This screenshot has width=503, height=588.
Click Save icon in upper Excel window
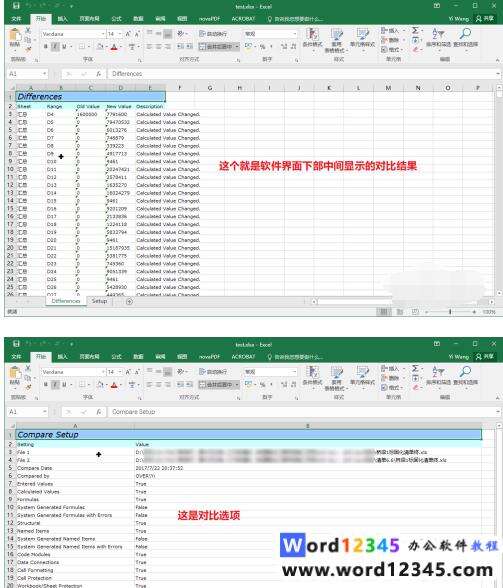[16, 6]
